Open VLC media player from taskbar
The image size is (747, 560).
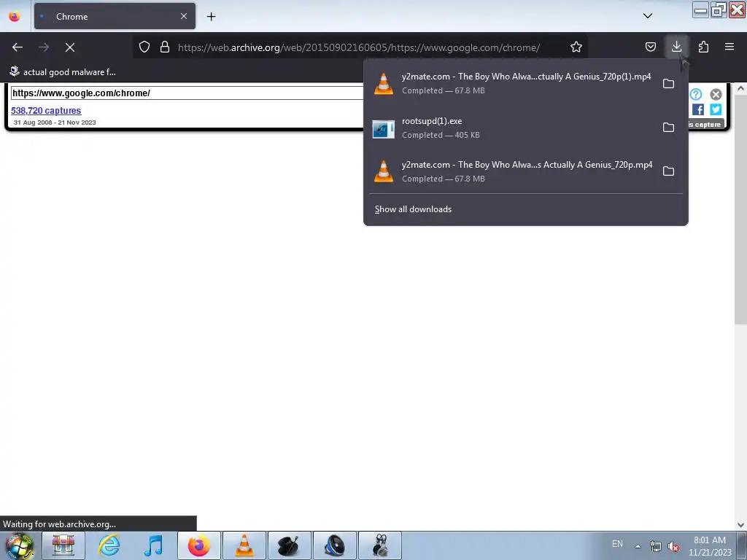(x=244, y=545)
